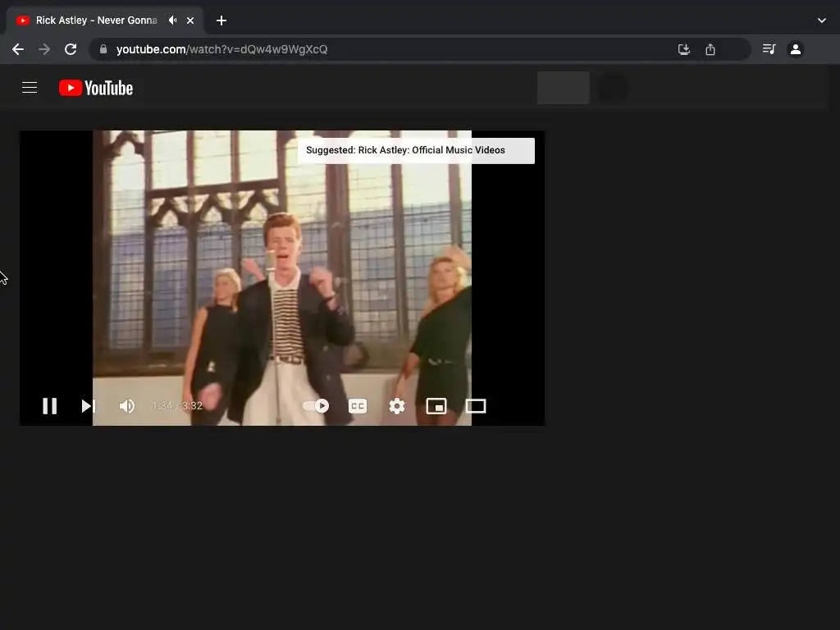This screenshot has width=840, height=630.
Task: Open the miniplayer
Action: point(436,406)
